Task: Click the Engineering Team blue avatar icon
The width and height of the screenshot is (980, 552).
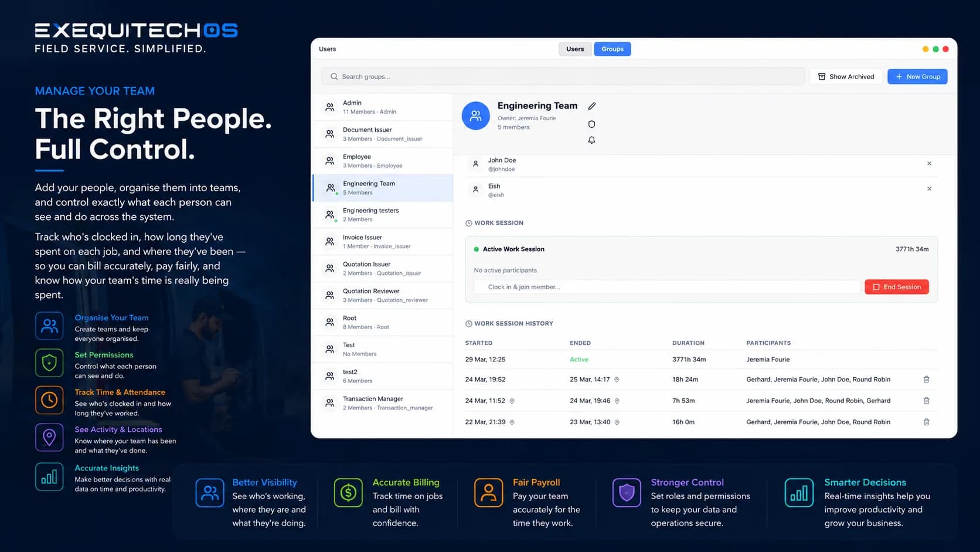Action: point(476,116)
